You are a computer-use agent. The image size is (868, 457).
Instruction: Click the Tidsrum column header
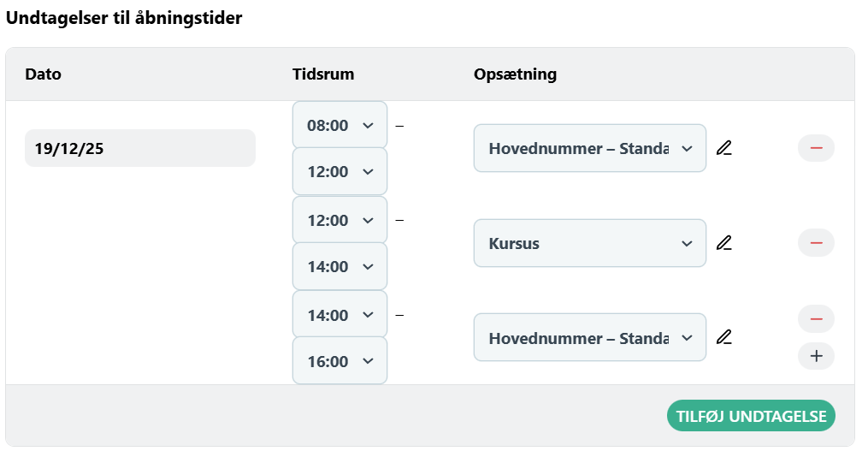[x=323, y=74]
